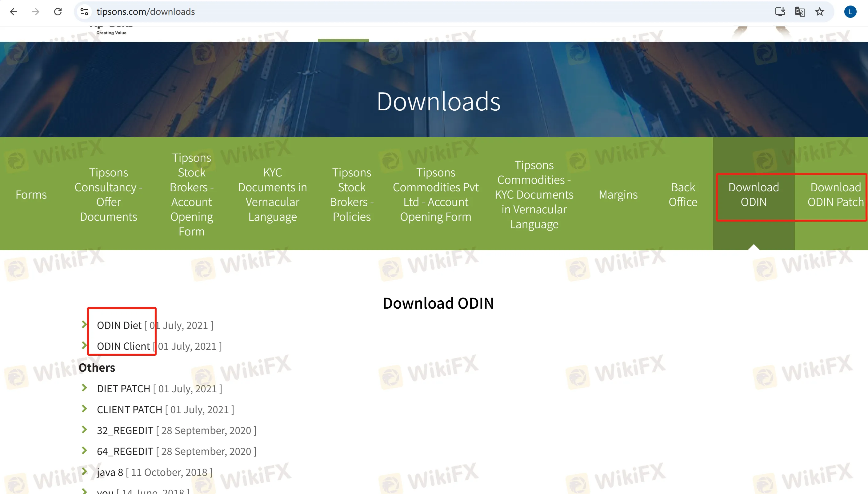Expand the chevron beside 64_REGEDIT

[x=84, y=451]
